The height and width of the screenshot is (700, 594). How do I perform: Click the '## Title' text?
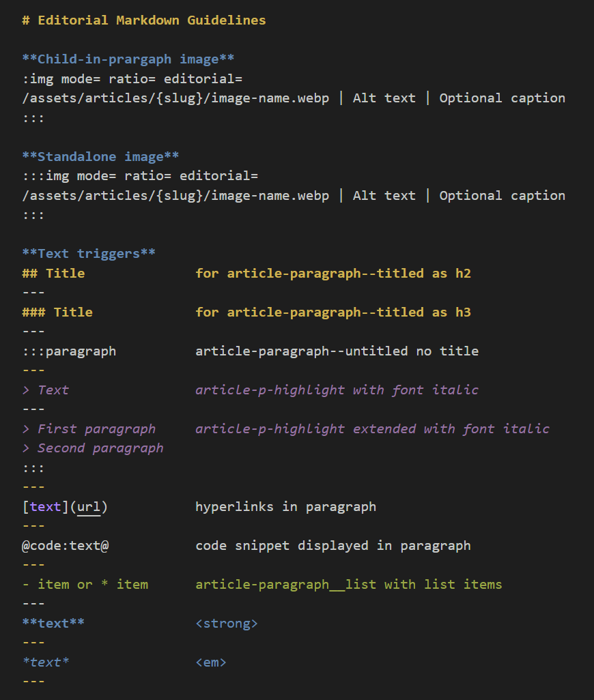(53, 273)
